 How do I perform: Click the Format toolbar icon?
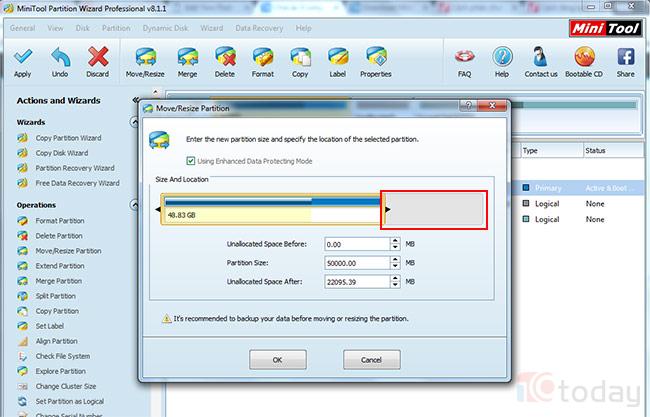[x=263, y=57]
